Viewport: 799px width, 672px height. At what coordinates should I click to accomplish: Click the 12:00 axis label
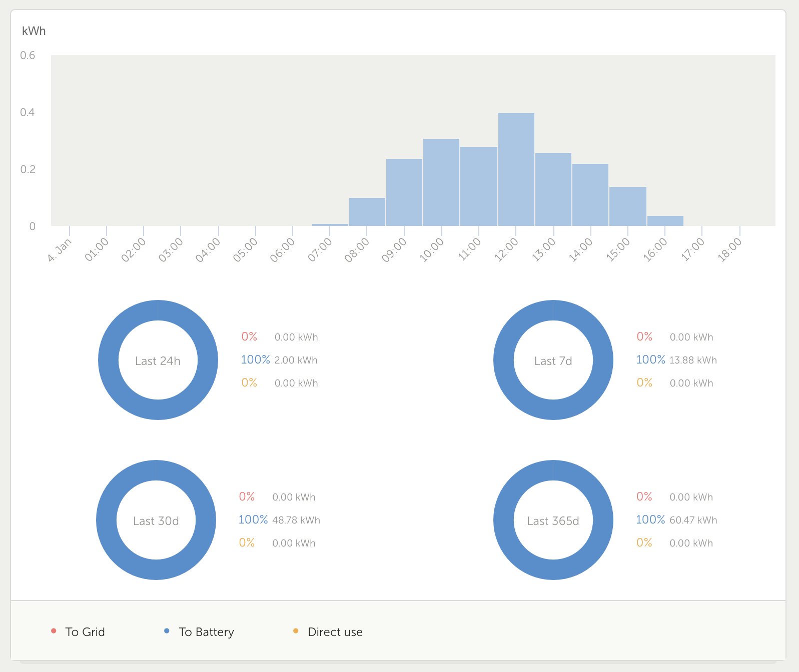(506, 249)
